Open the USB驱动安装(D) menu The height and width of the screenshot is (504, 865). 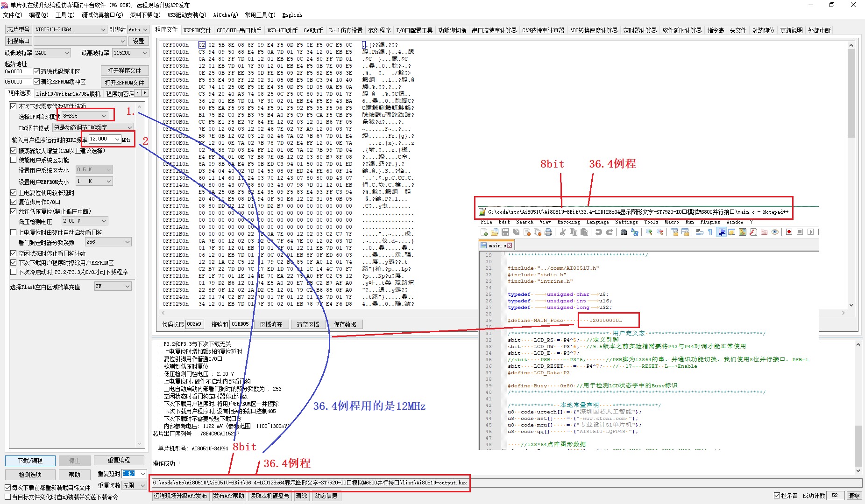[x=187, y=15]
